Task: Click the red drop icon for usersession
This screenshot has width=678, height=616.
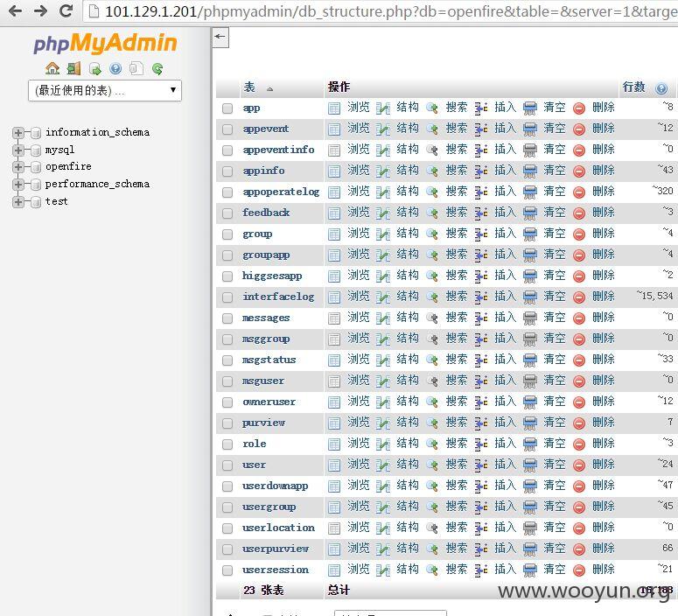Action: pyautogui.click(x=579, y=570)
